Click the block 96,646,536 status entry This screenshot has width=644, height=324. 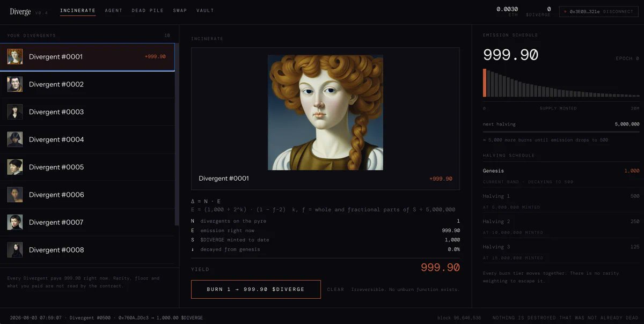click(459, 318)
